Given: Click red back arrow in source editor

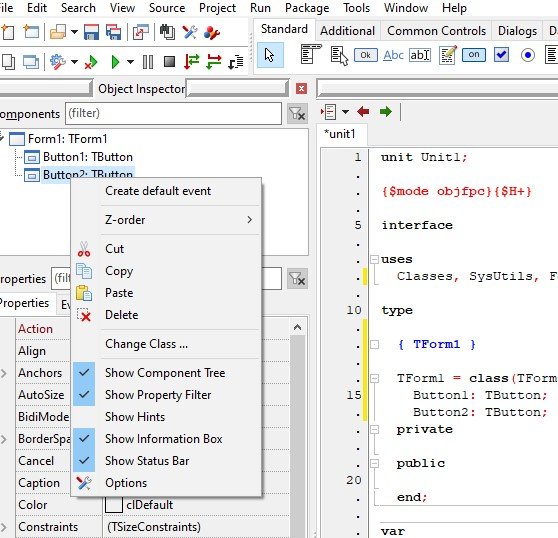Looking at the screenshot, I should click(x=363, y=112).
